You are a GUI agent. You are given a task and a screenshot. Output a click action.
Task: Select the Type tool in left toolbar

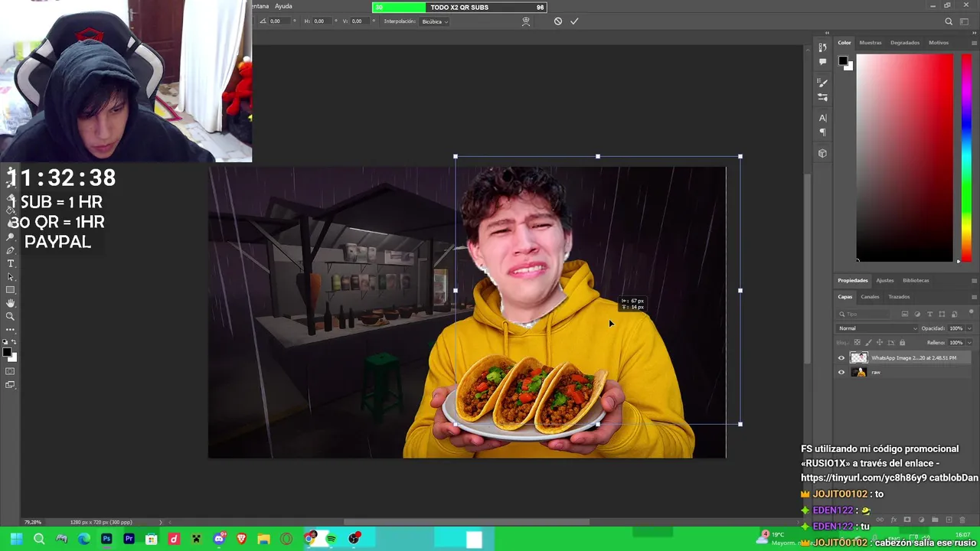[10, 263]
